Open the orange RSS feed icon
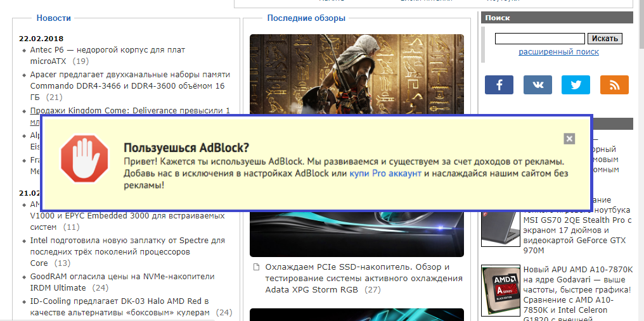644x321 pixels. [x=614, y=85]
